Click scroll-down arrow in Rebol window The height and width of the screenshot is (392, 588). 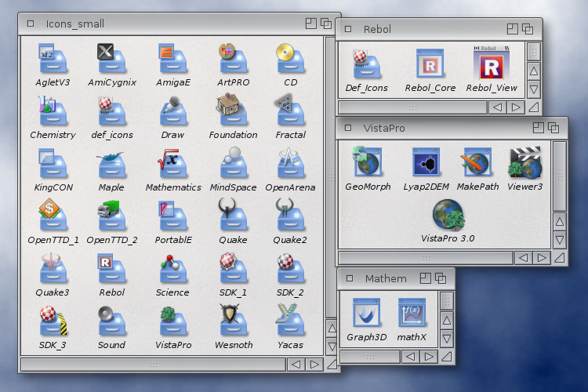click(x=534, y=89)
